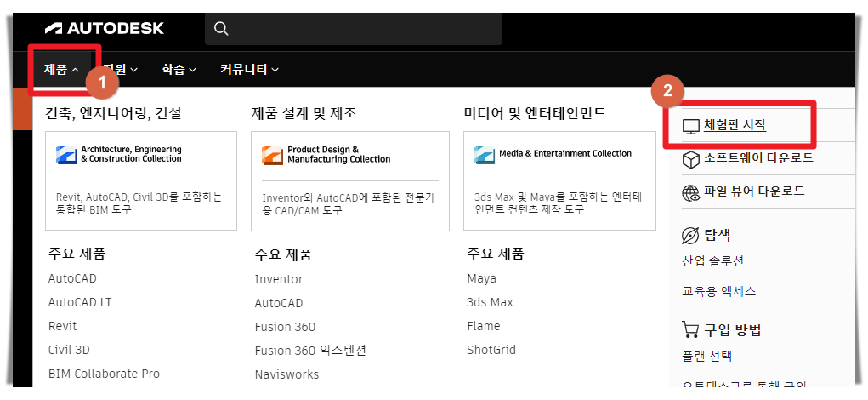
Task: Select Fusion 360 익스텐션 product
Action: click(x=310, y=351)
